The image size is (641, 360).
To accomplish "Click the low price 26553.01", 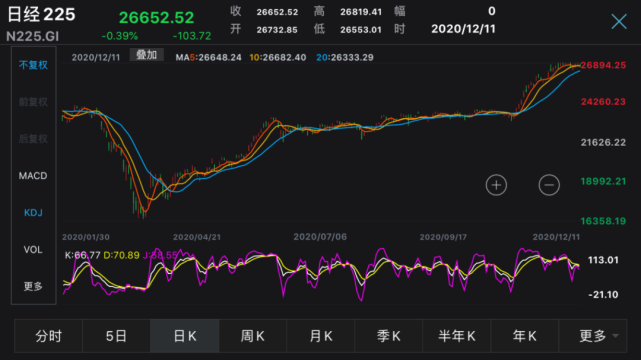I will click(x=361, y=30).
